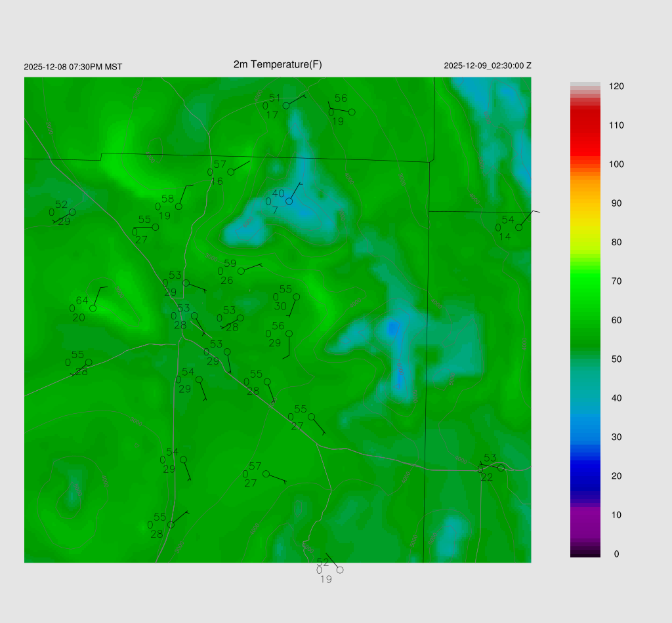Viewport: 672px width, 623px height.
Task: Click station circle reading 56 with dewpoint 19
Action: 352,112
